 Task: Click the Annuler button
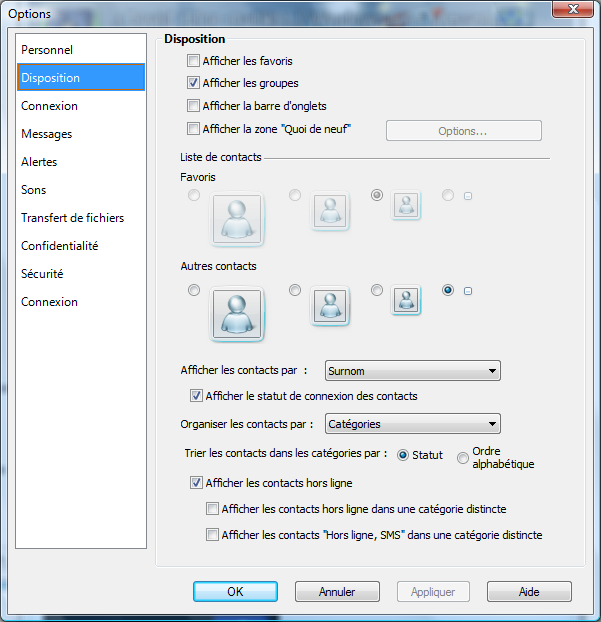pos(337,592)
